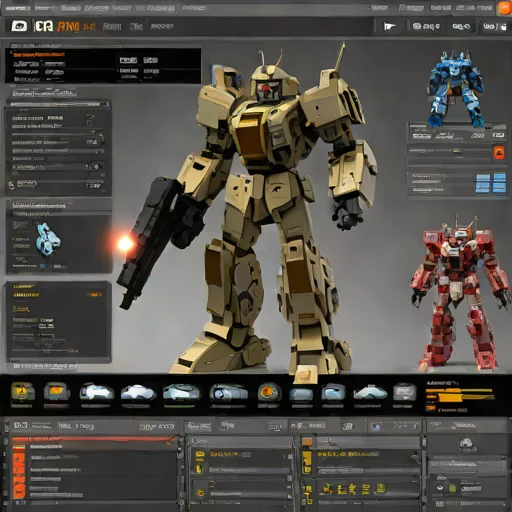
Task: Click the orange square icon in the right panel
Action: click(x=499, y=153)
